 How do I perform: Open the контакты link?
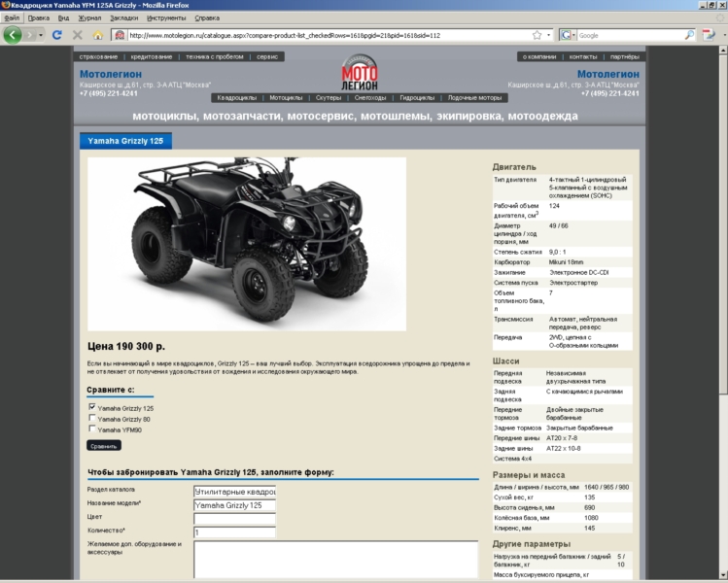pos(583,56)
